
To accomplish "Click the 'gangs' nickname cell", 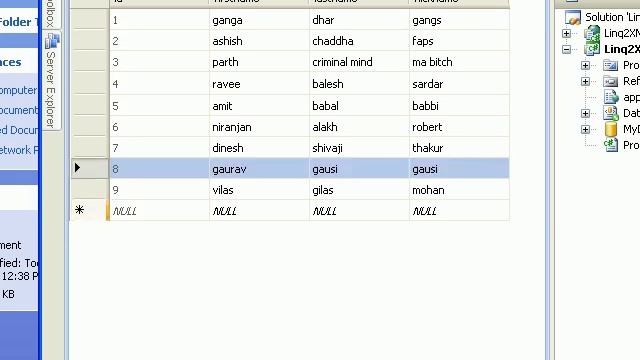I will click(x=459, y=20).
